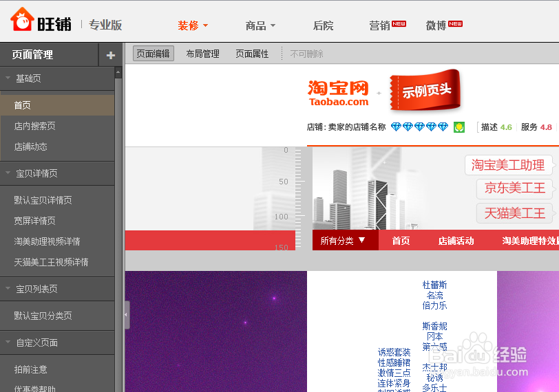Click the 京东美工王 button
This screenshot has width=559, height=392.
tap(514, 188)
